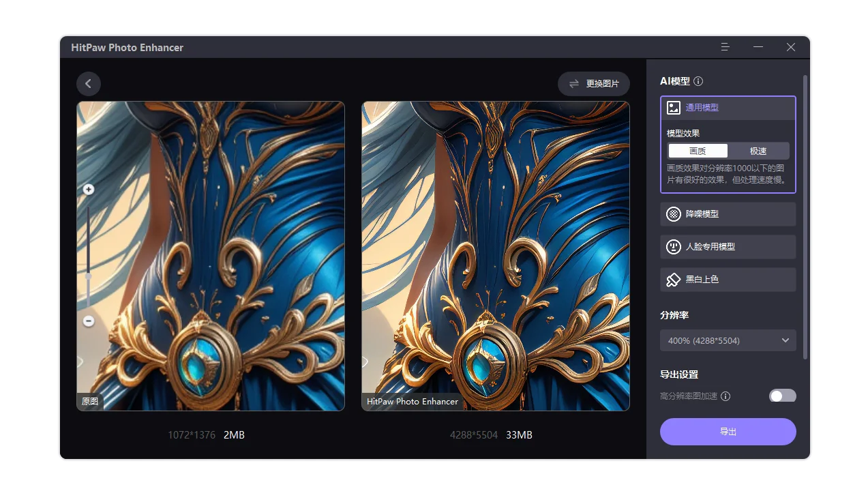The height and width of the screenshot is (504, 868).
Task: Click the picture icon of 通用模型
Action: tap(674, 108)
